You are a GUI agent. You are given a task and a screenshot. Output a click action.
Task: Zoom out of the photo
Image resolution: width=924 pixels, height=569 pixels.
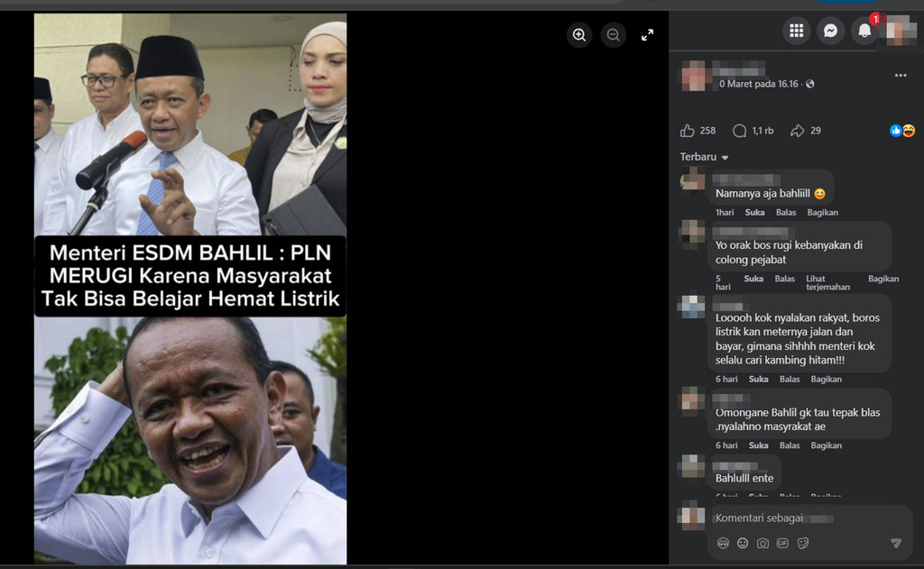[x=614, y=35]
